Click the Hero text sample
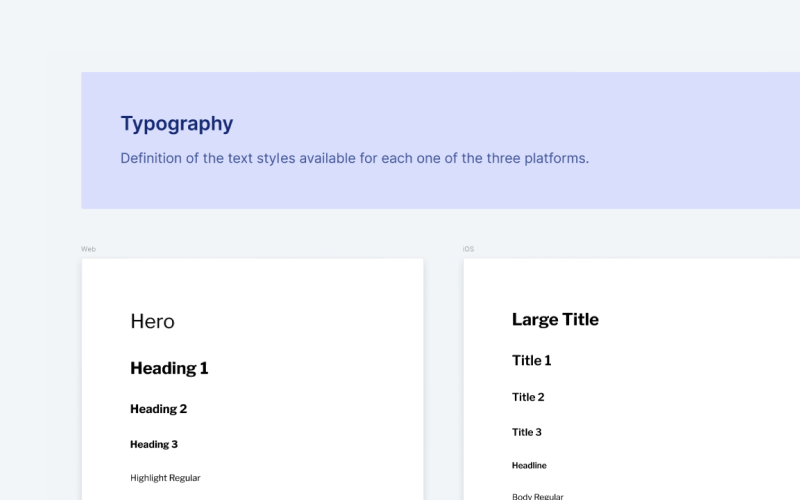 [152, 321]
